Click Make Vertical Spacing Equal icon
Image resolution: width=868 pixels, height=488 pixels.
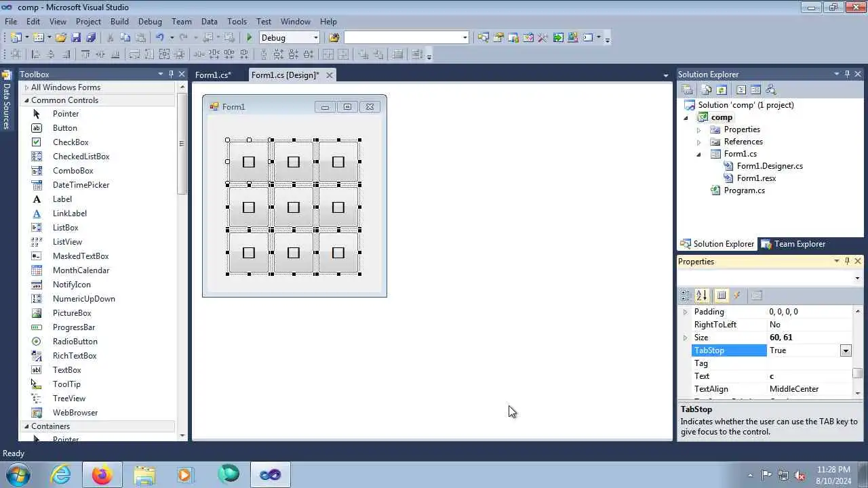click(x=264, y=54)
